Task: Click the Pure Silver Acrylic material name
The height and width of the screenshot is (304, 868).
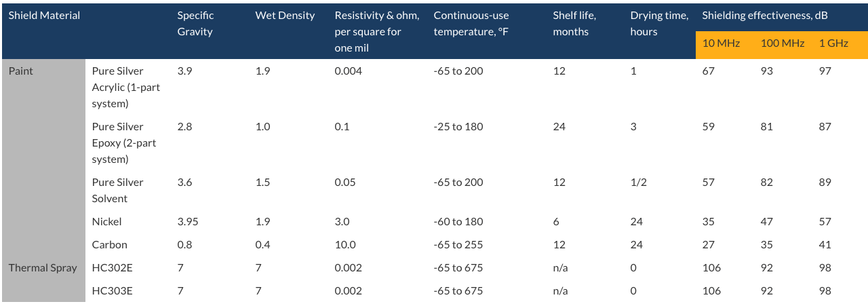Action: tap(125, 87)
